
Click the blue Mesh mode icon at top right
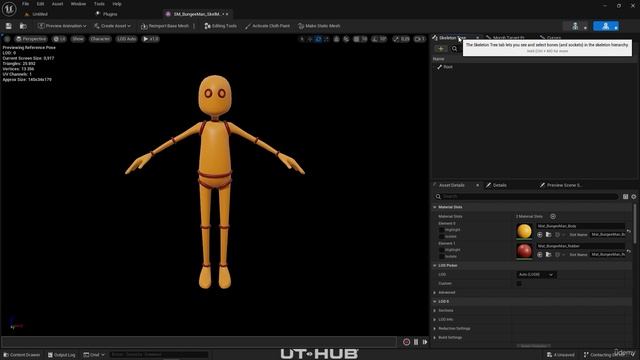pyautogui.click(x=606, y=26)
